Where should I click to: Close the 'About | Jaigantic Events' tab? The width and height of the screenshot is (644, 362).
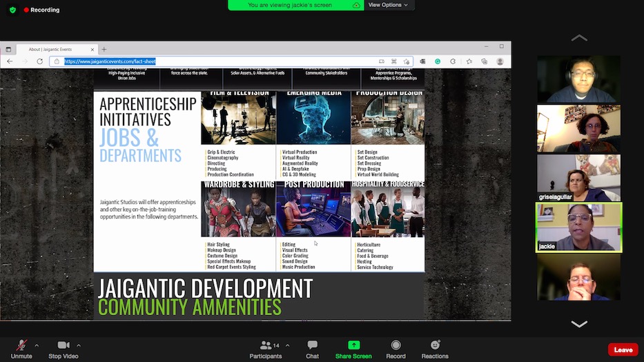92,49
